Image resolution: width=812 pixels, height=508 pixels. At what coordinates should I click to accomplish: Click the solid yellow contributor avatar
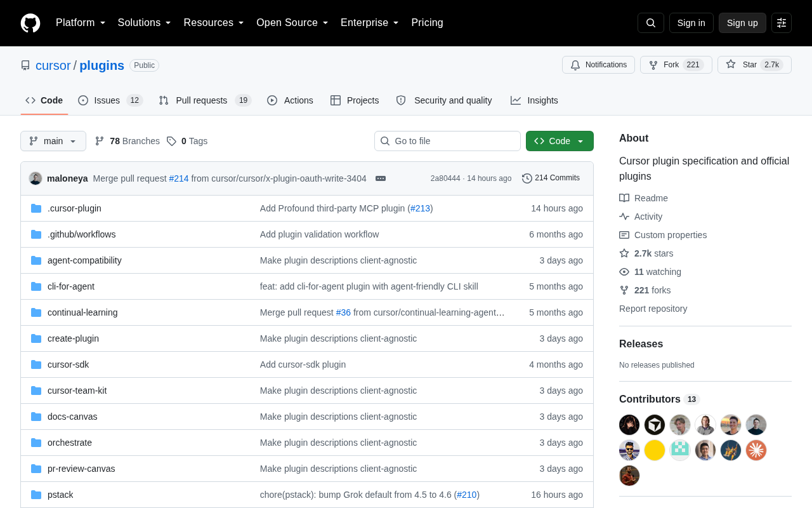(x=655, y=450)
